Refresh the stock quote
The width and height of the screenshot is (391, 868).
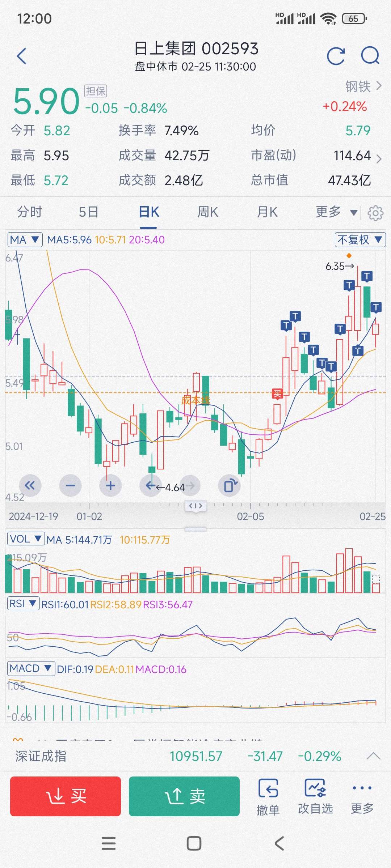336,56
